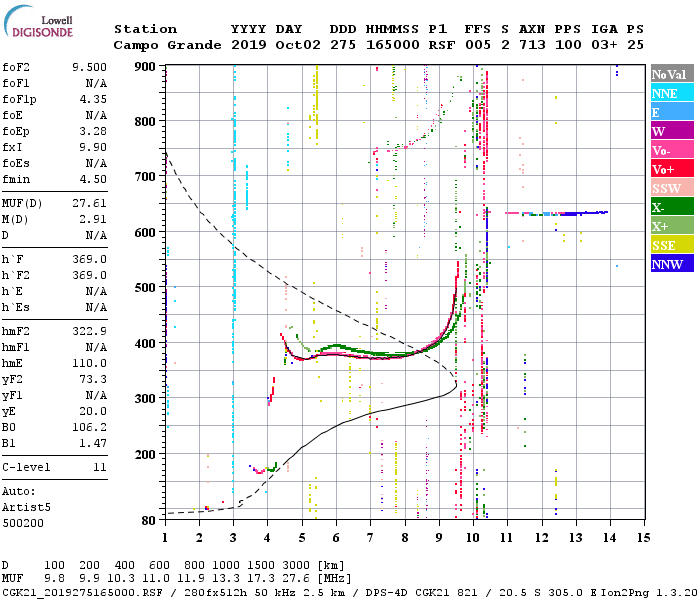Click the year 2019 in header
The width and height of the screenshot is (700, 600).
[249, 45]
